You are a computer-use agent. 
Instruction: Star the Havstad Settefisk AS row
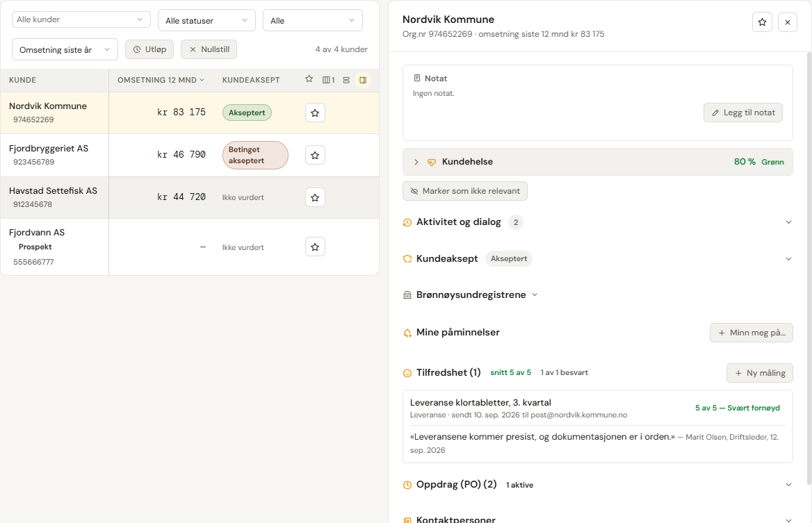315,198
